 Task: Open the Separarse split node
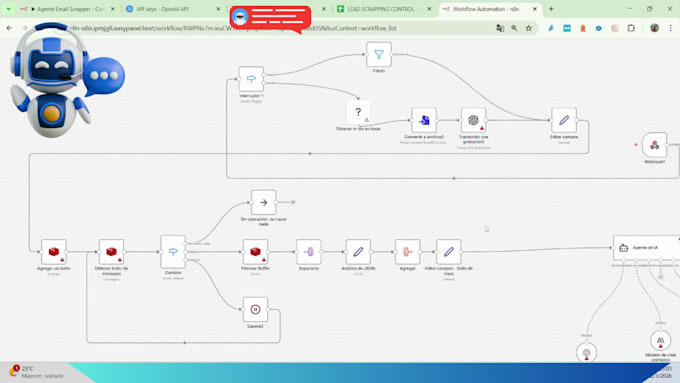tap(309, 252)
